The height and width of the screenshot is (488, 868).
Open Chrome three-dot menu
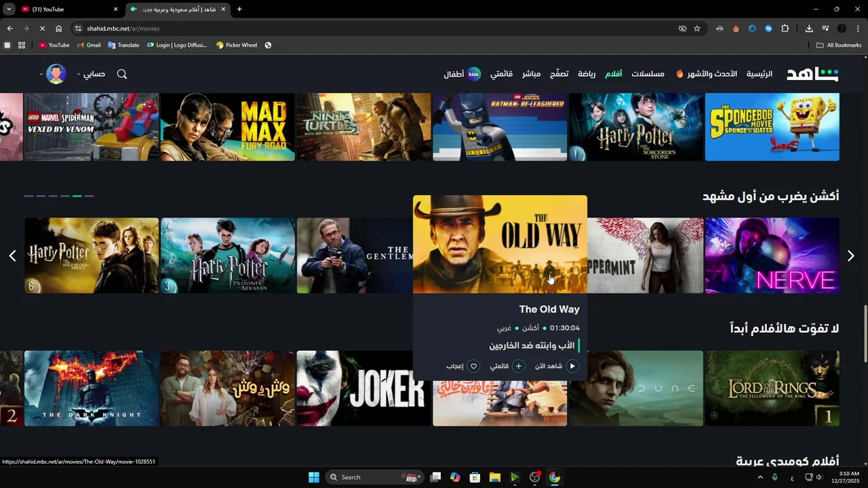[x=859, y=28]
